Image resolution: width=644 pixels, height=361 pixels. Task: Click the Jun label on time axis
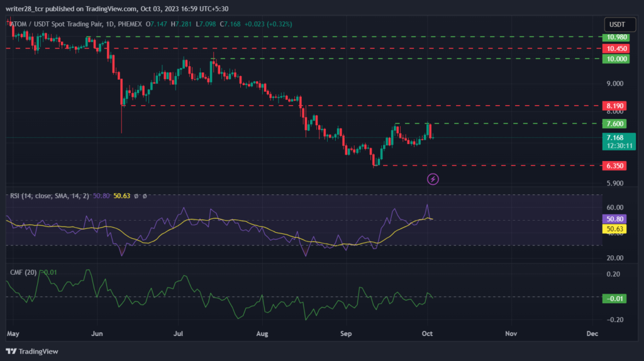(x=97, y=333)
